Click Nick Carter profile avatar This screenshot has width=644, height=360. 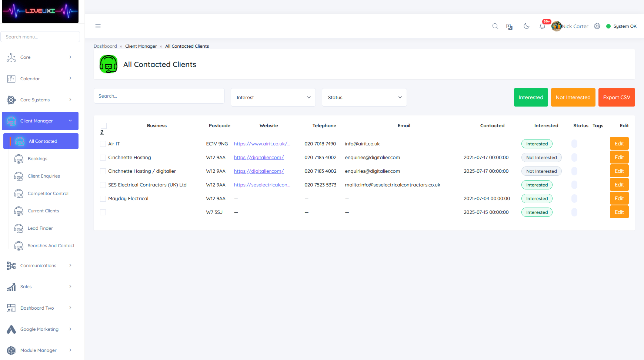pos(556,26)
